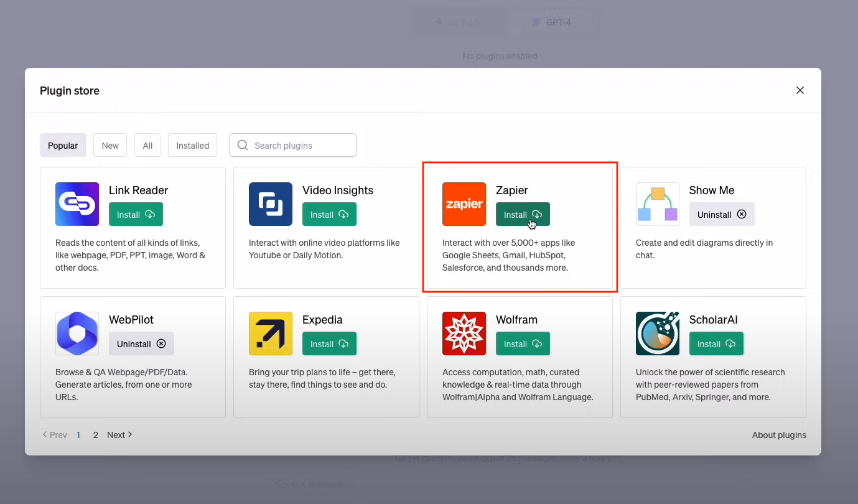Select page 1 in pagination

point(78,435)
